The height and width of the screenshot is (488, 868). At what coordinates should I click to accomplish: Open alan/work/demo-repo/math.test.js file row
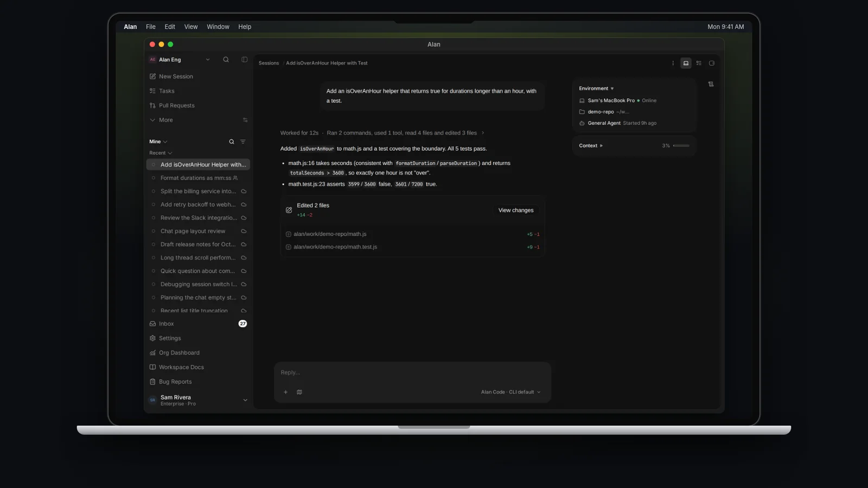click(412, 247)
